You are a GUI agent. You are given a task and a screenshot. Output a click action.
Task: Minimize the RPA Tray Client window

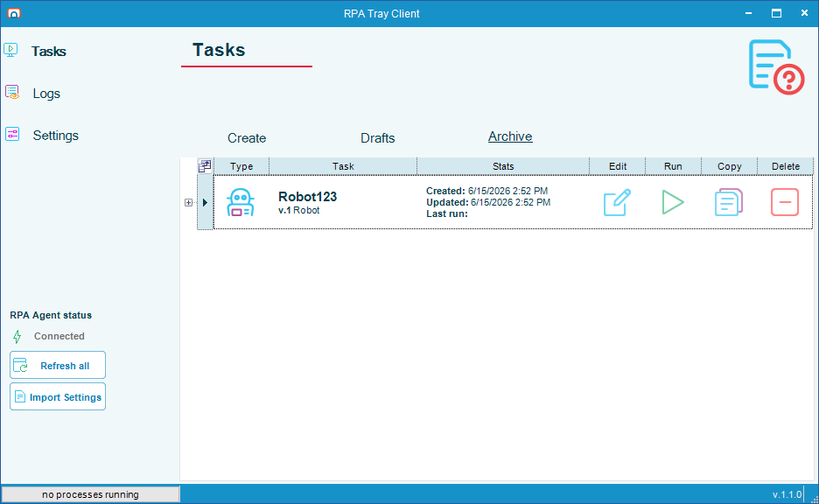tap(748, 13)
